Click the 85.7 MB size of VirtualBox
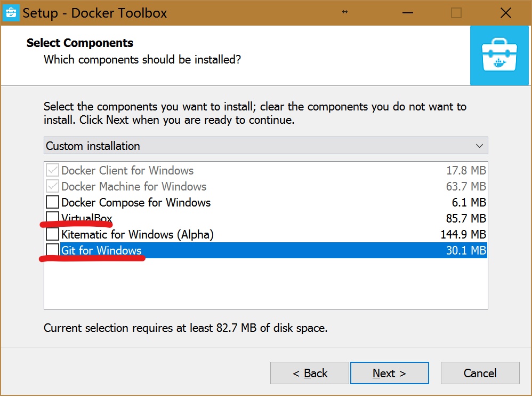 click(x=465, y=218)
